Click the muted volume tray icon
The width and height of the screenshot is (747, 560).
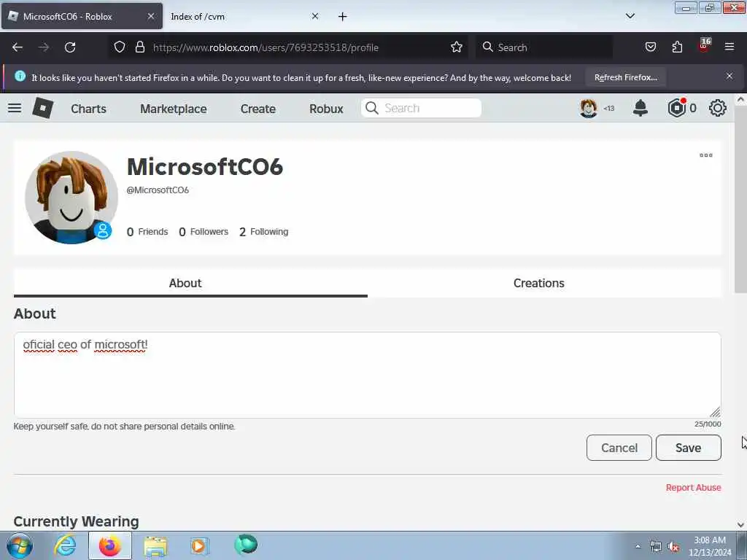point(673,547)
